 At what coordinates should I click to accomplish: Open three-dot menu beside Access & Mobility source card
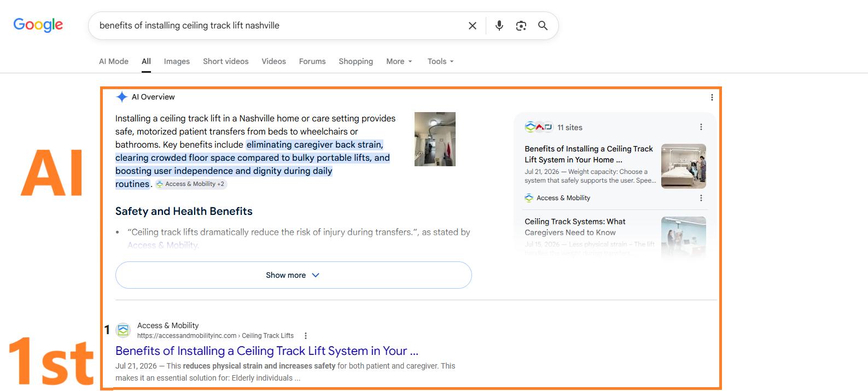pos(701,198)
